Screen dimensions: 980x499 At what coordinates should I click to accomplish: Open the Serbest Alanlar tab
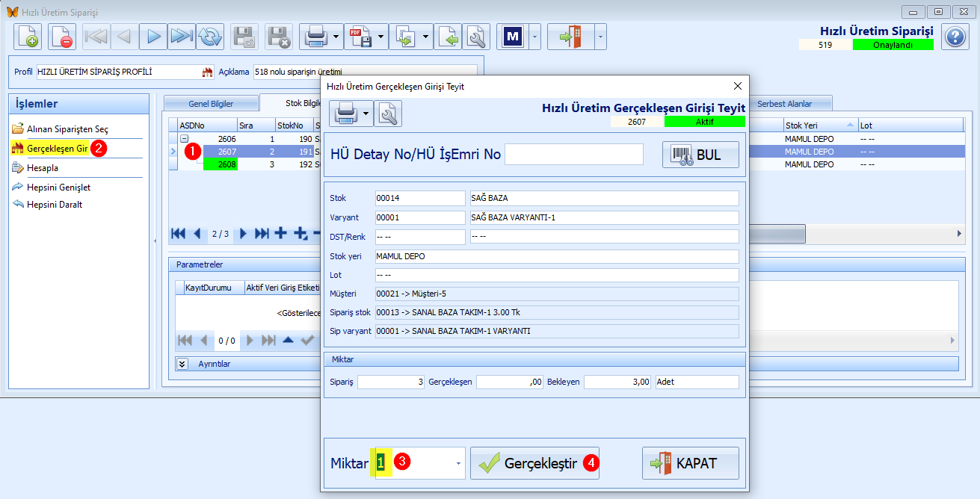[x=783, y=104]
